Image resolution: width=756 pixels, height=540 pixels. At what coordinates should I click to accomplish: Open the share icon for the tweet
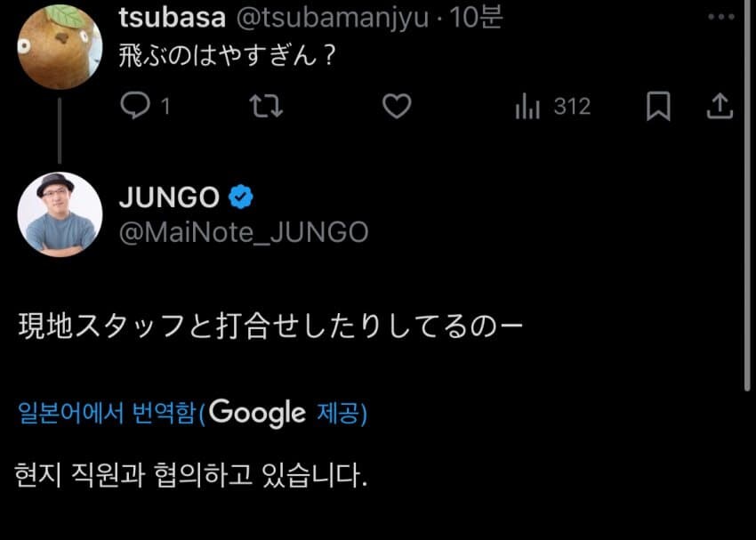[722, 106]
